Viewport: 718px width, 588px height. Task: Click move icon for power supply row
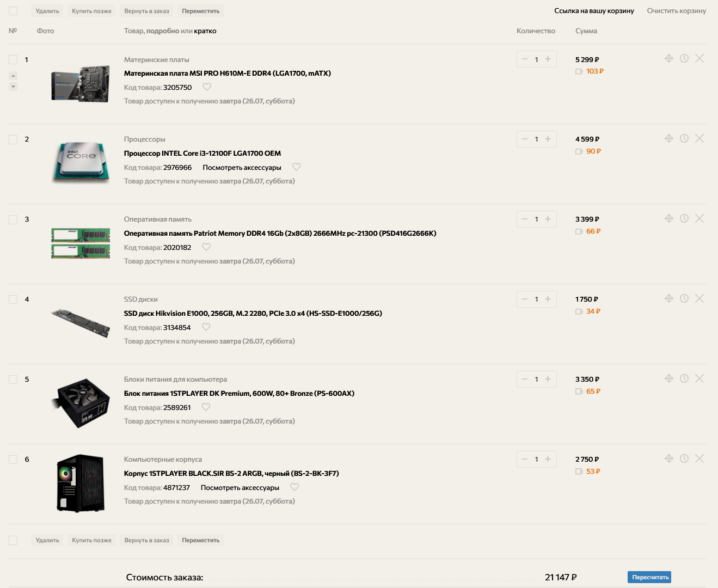pos(669,378)
